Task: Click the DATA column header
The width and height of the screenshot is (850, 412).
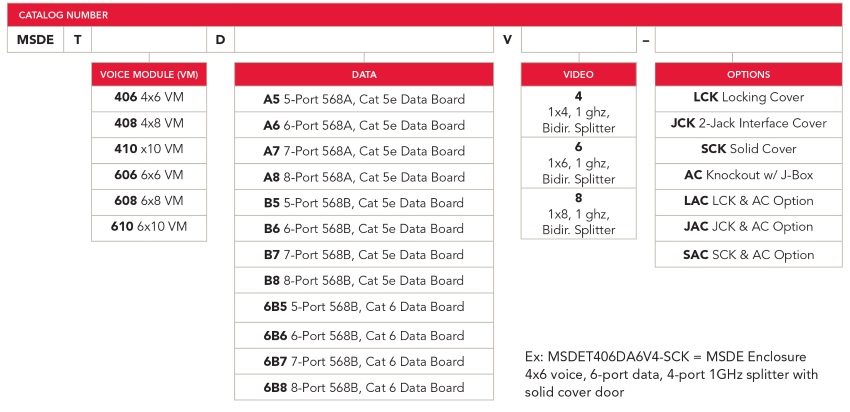Action: (x=364, y=75)
